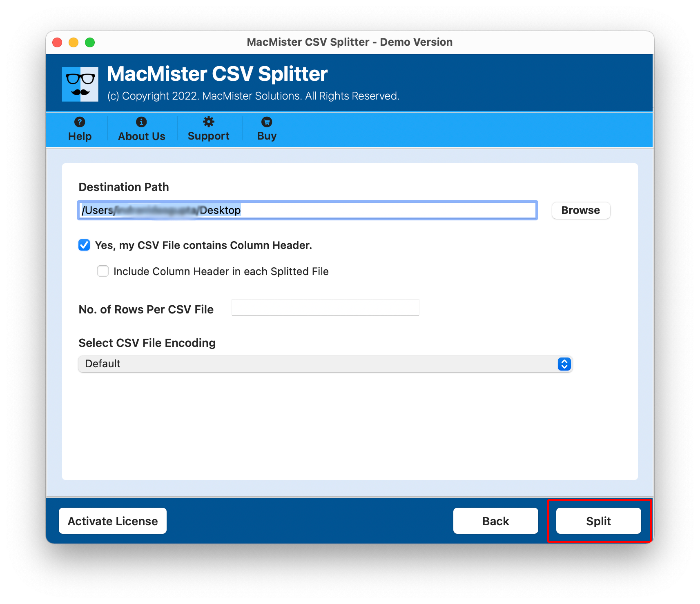Enable Include Column Header in each Splitted File
Screen dimensions: 700x604
point(103,271)
